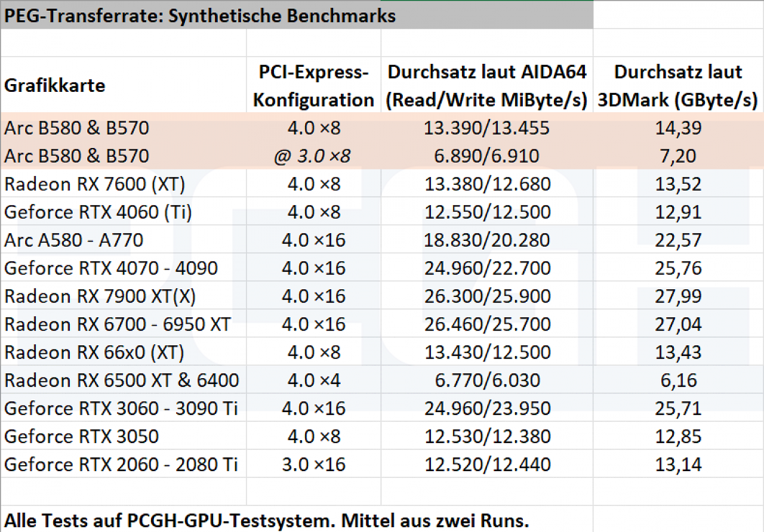This screenshot has width=764, height=532.
Task: Click the 'Radeon RX 66x0 (XT)' cell
Action: coord(124,351)
